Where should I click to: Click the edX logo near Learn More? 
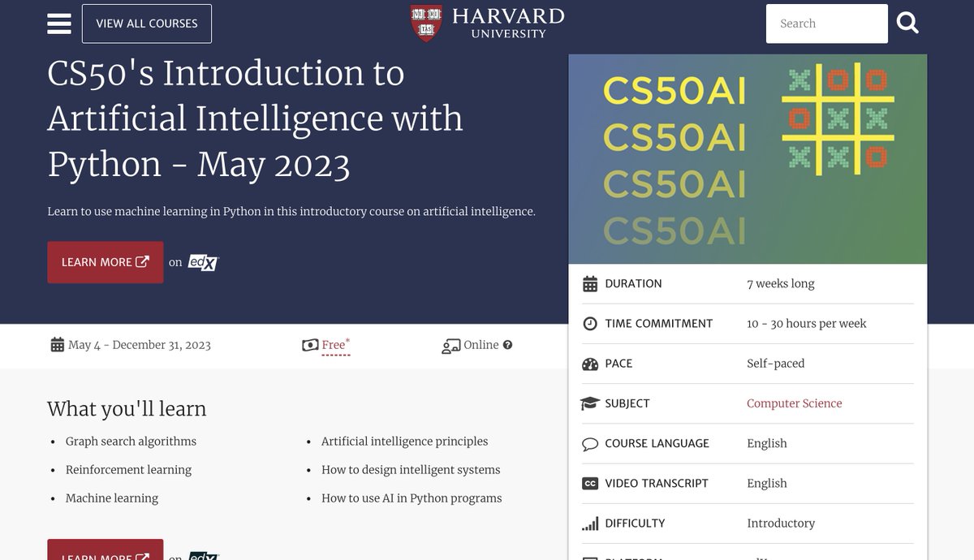203,262
